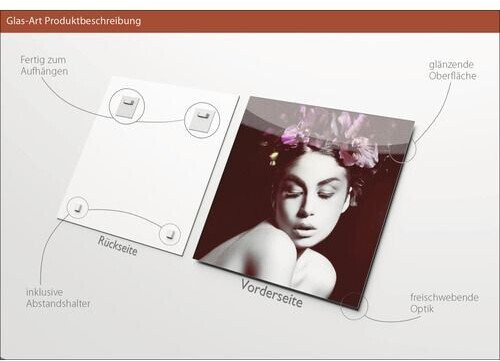Select the 'freischwebende Optik' label
The height and width of the screenshot is (361, 500).
click(x=444, y=303)
